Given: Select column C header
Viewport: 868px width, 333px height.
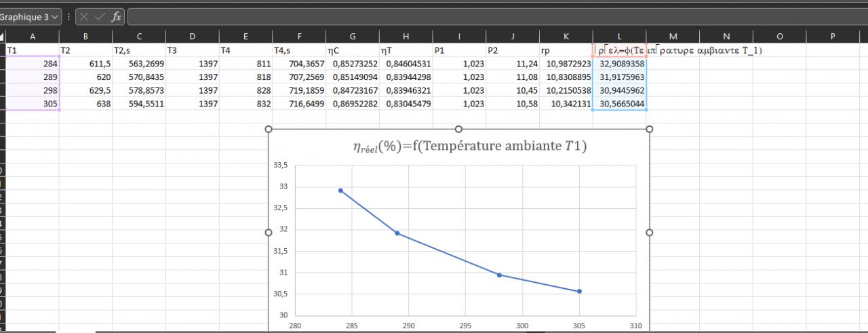Looking at the screenshot, I should (139, 37).
